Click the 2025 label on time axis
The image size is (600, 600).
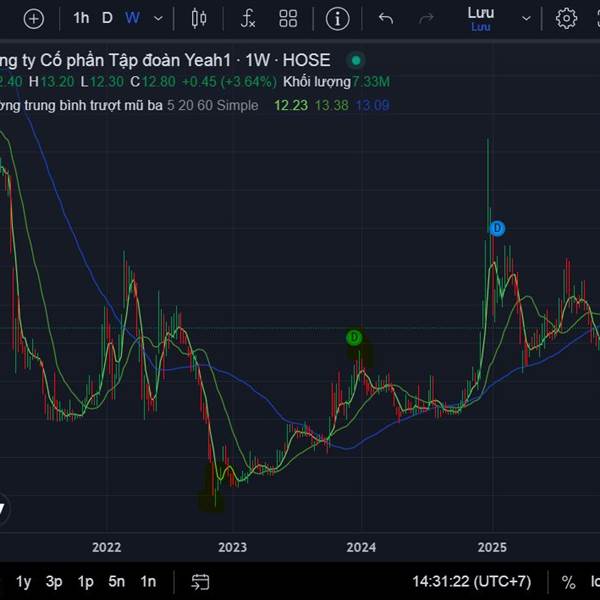click(492, 547)
